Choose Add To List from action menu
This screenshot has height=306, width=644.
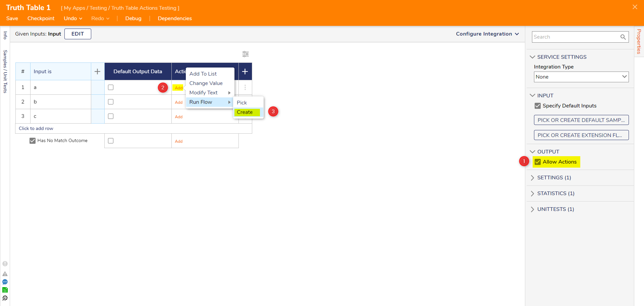210,74
